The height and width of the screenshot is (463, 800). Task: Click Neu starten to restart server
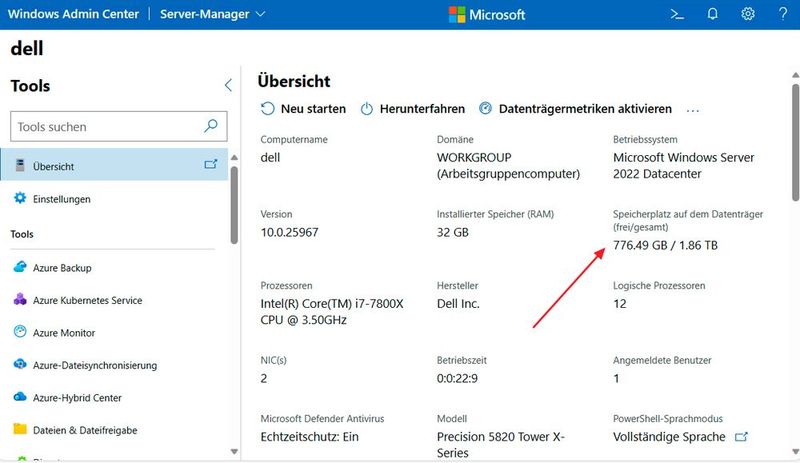[x=303, y=109]
